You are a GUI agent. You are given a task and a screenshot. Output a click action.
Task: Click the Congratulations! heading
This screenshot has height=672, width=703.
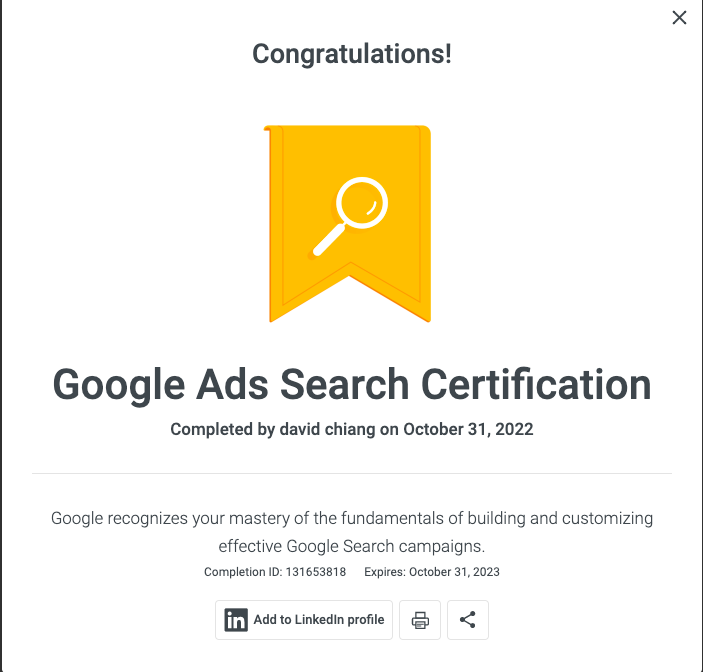pyautogui.click(x=352, y=54)
